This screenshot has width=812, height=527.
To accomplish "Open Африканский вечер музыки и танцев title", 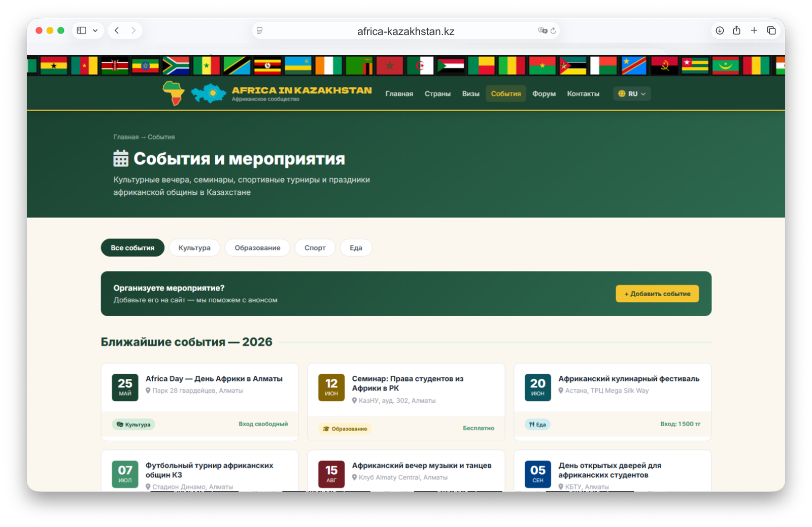I will [x=422, y=465].
